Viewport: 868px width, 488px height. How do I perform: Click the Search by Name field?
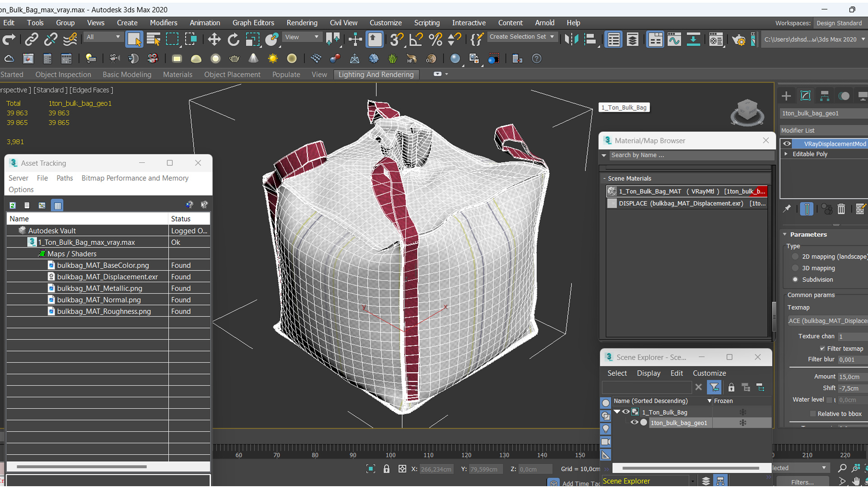tap(692, 155)
